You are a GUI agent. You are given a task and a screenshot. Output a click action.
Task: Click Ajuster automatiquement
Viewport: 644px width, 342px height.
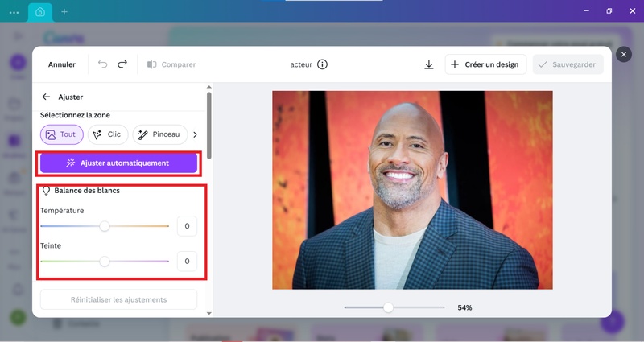click(x=118, y=163)
